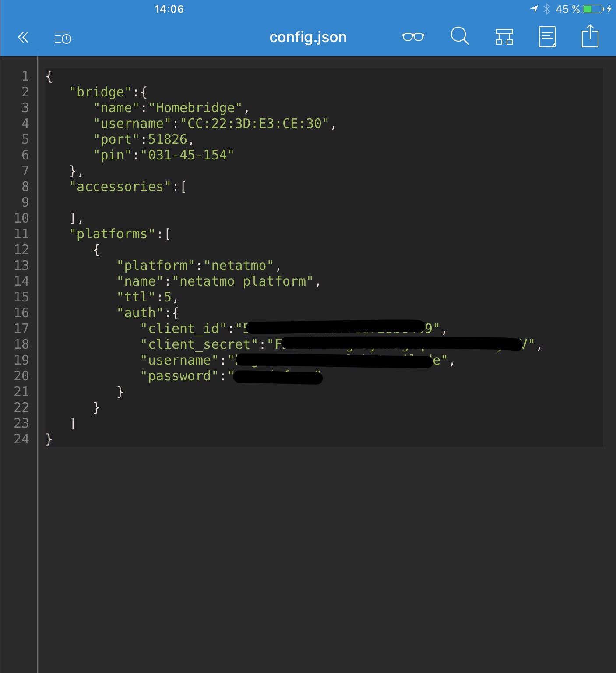Click the pin value "031-45-154"
The image size is (616, 673).
pos(187,155)
